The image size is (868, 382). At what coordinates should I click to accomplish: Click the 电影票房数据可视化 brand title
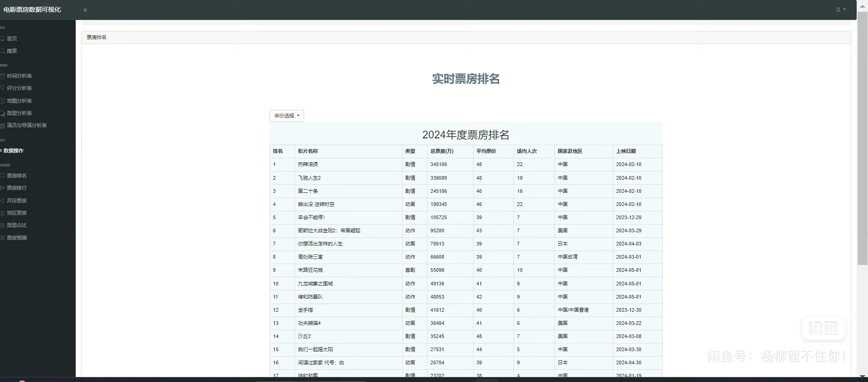pos(32,10)
